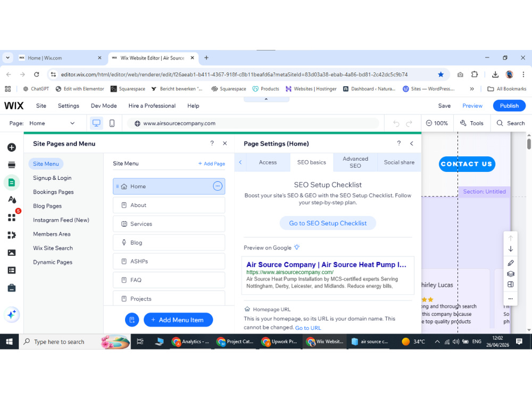Click the pencil edit icon on canvas toolbar
The image size is (532, 399).
[511, 263]
